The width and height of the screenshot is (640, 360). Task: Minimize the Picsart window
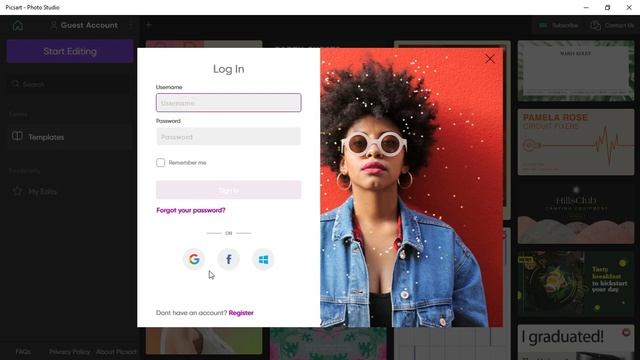pyautogui.click(x=586, y=7)
